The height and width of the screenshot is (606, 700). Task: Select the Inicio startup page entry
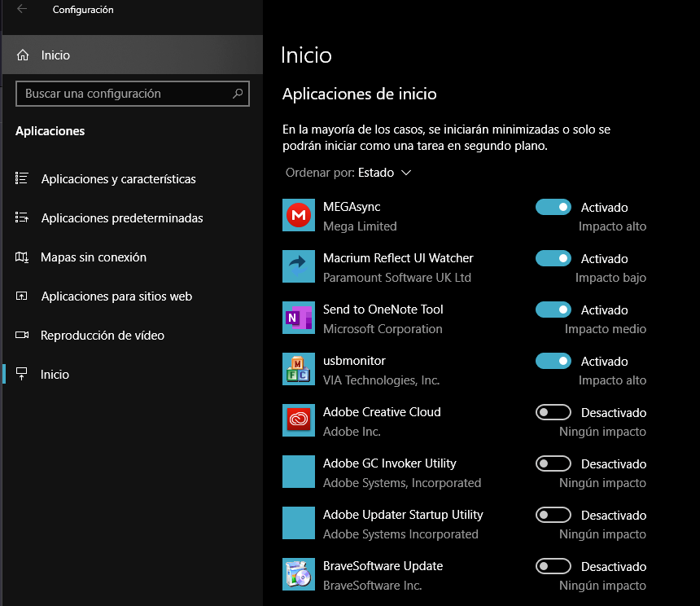pos(133,374)
